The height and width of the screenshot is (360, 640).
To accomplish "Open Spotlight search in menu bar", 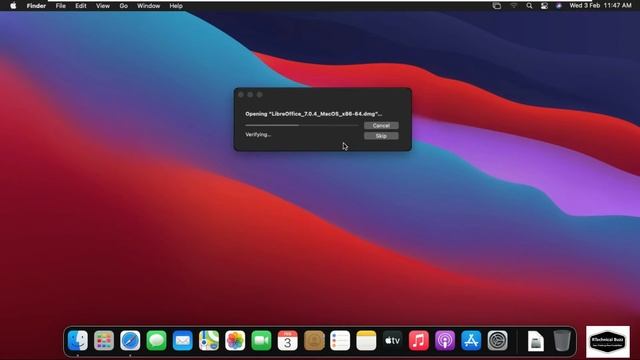I will point(529,6).
